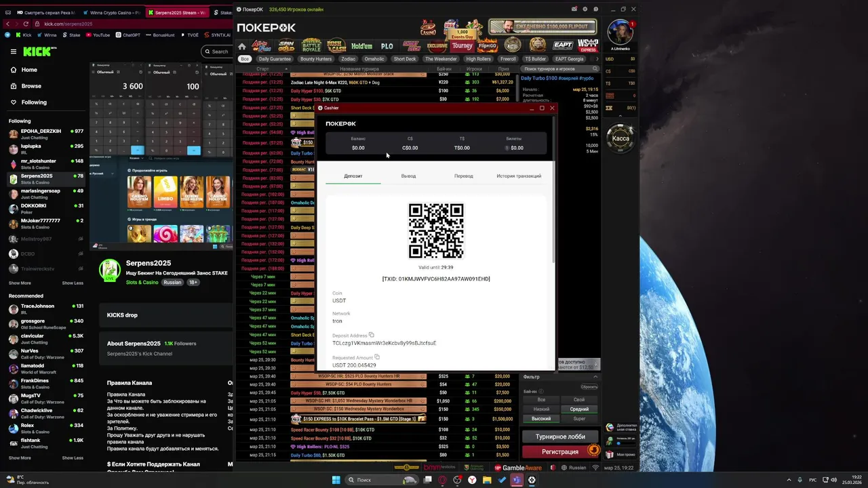Copy the Deposit Address

click(x=371, y=335)
